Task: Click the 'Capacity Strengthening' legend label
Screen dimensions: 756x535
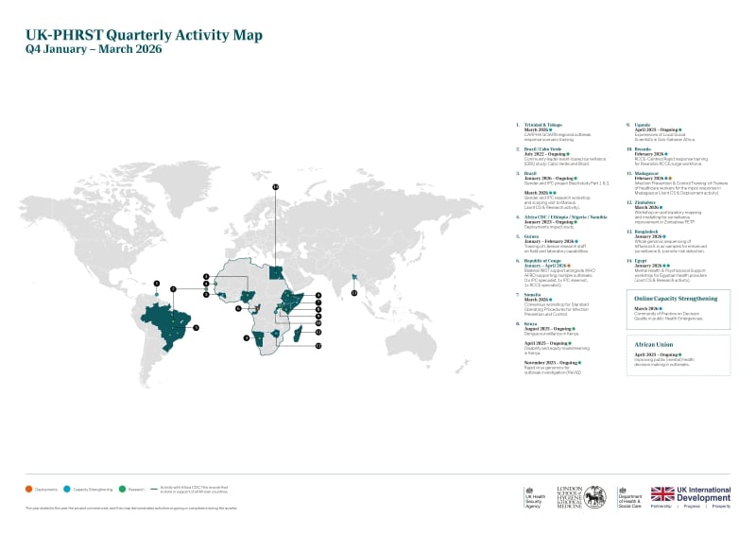Action: coord(93,490)
